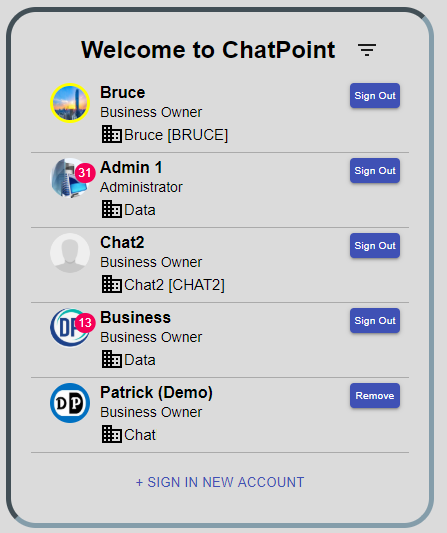The image size is (447, 533).
Task: Click the building icon beside Chat2 [CHAT2]
Action: click(111, 284)
